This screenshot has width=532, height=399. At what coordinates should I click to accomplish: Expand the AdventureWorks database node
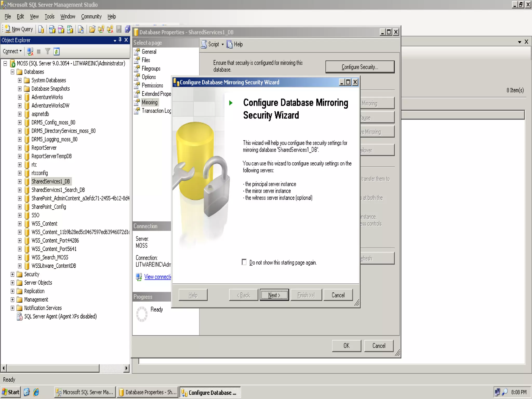20,97
